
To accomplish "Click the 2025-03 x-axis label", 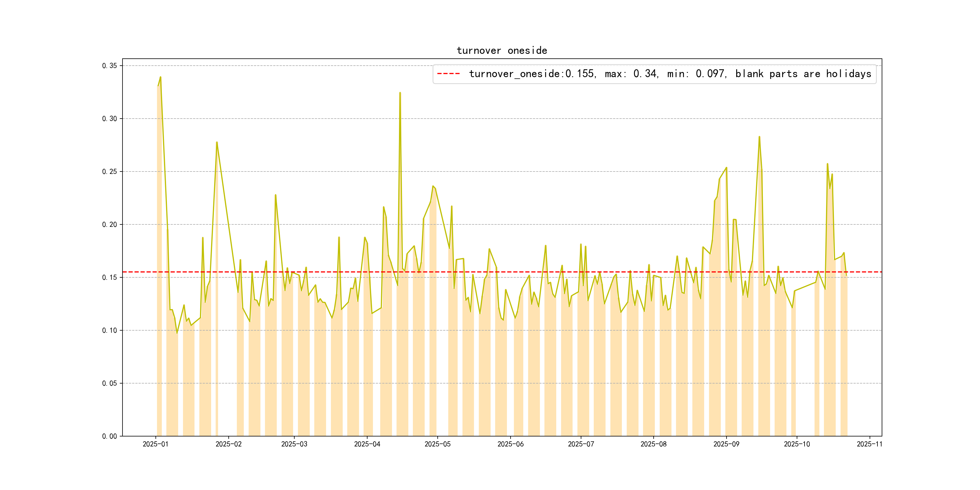I will pos(294,444).
